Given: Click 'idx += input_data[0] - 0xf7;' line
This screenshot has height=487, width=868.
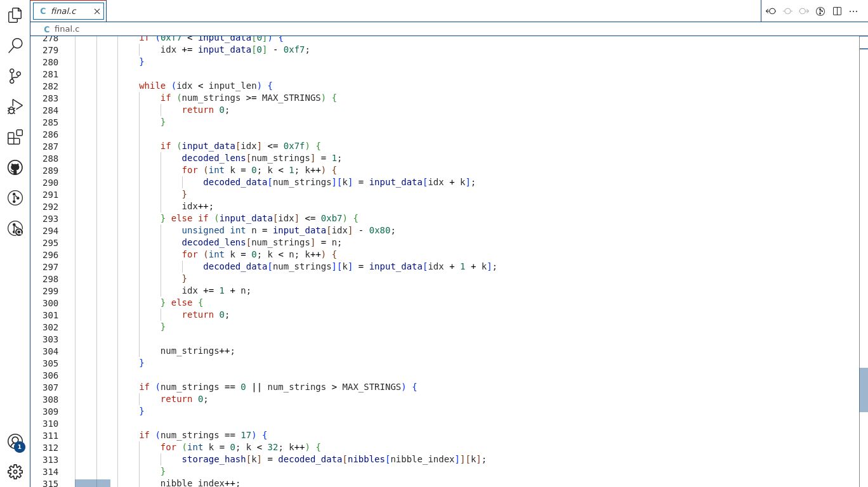Looking at the screenshot, I should pyautogui.click(x=235, y=50).
